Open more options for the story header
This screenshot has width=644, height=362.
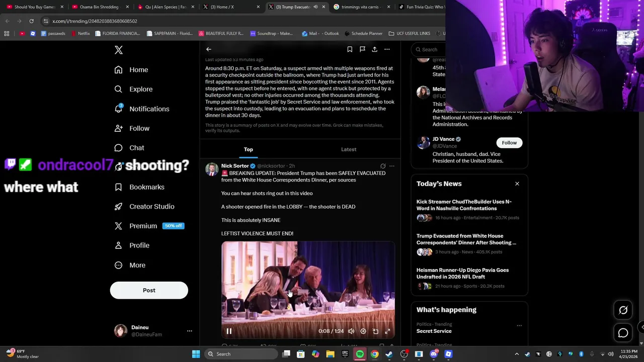387,49
